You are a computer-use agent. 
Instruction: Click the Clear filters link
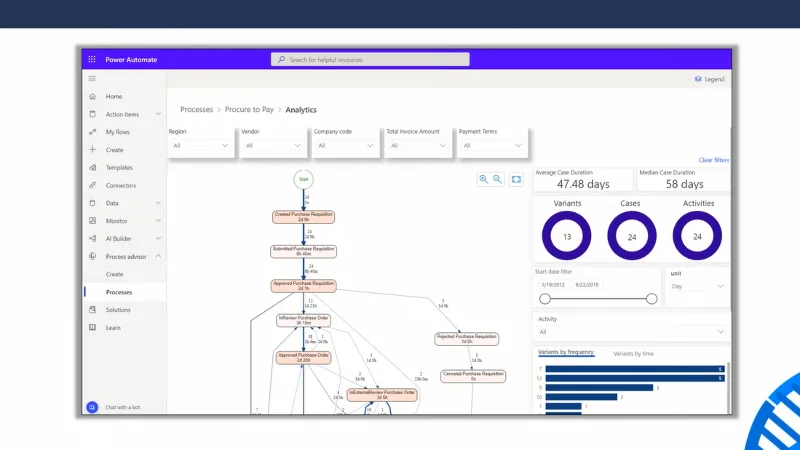coord(714,160)
